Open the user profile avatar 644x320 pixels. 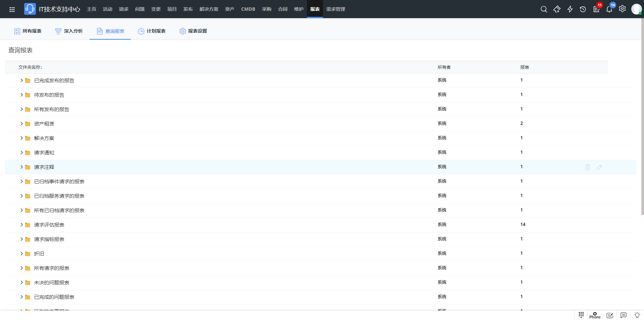point(636,9)
